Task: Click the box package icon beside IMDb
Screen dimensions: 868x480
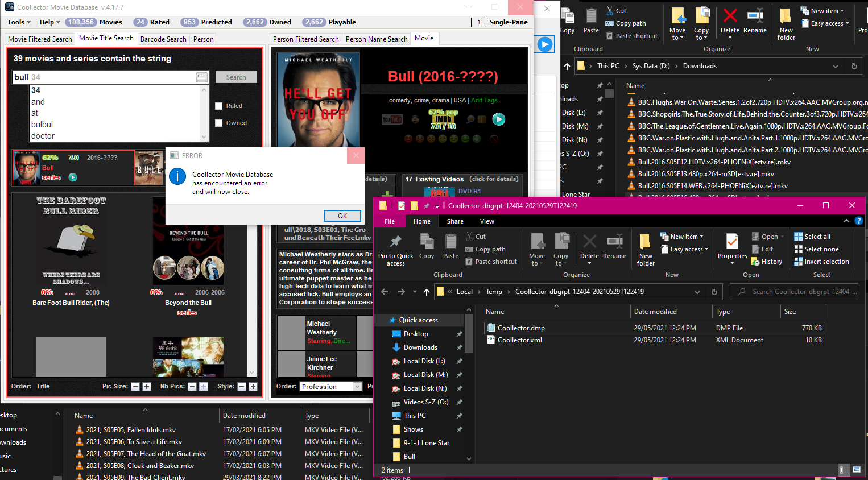Action: pos(482,119)
